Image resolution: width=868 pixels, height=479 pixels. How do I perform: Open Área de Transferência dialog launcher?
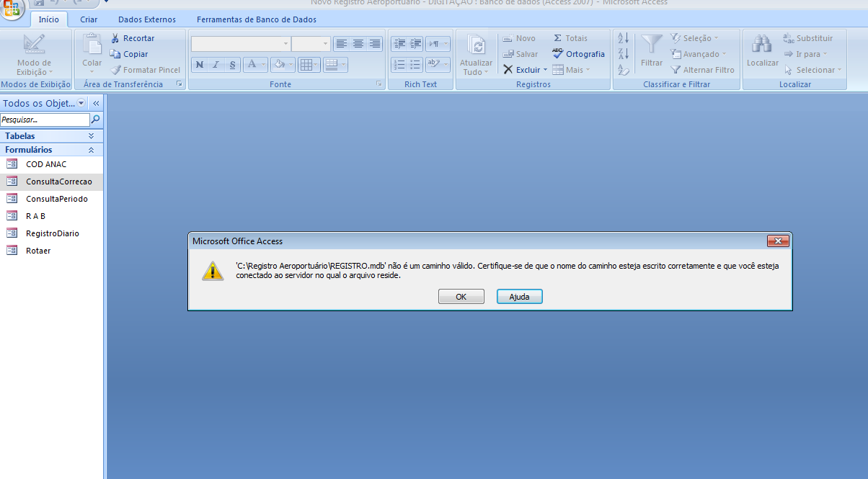179,84
